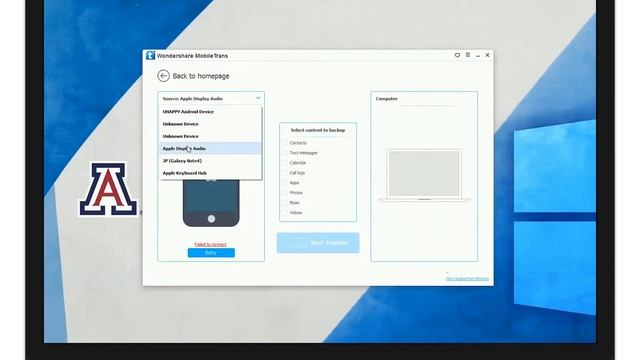Check the Videos option
This screenshot has width=640, height=360.
point(285,213)
